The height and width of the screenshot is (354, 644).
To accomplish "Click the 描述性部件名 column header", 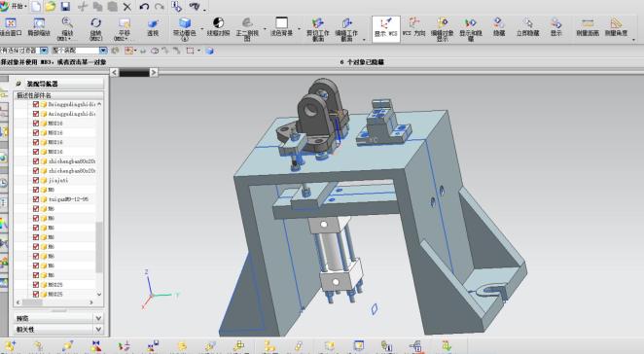I will tap(34, 95).
